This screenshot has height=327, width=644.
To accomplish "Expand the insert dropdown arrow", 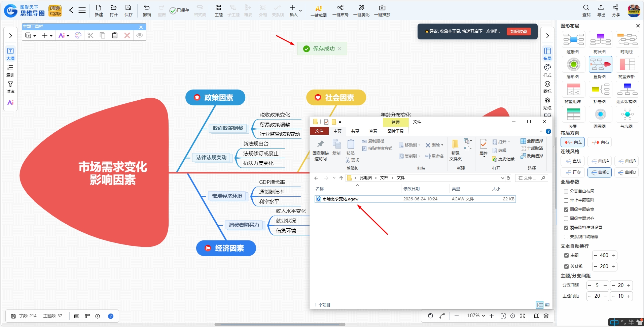I will (x=300, y=10).
